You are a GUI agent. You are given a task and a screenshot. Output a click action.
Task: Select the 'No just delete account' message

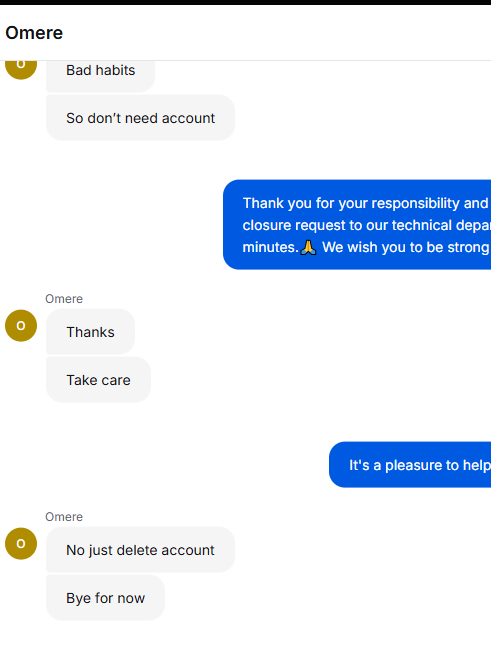click(141, 550)
